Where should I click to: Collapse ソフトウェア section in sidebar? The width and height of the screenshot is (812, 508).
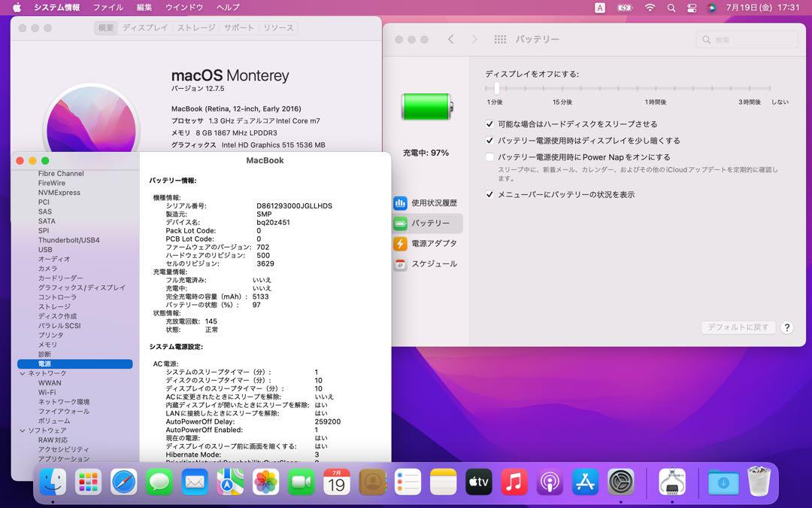(23, 430)
